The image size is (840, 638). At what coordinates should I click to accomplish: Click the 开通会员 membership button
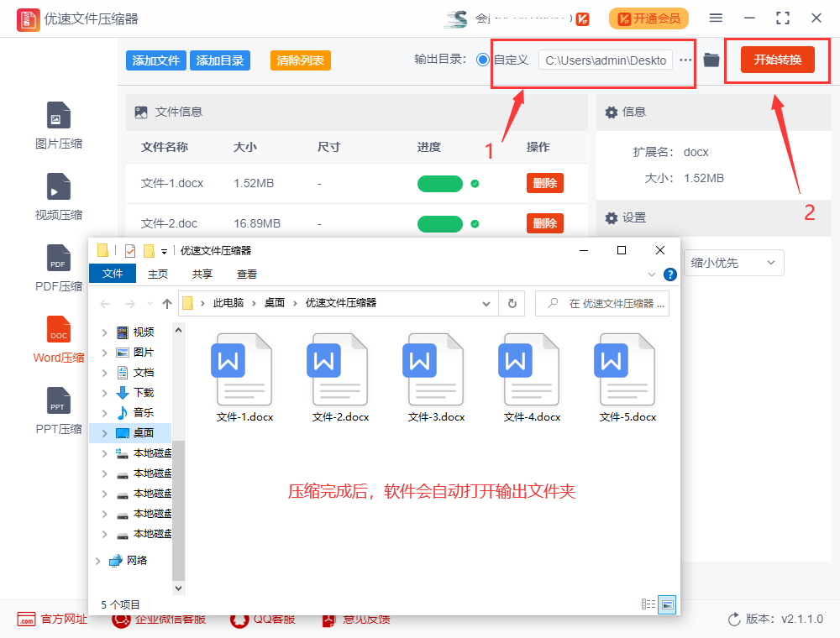point(648,18)
